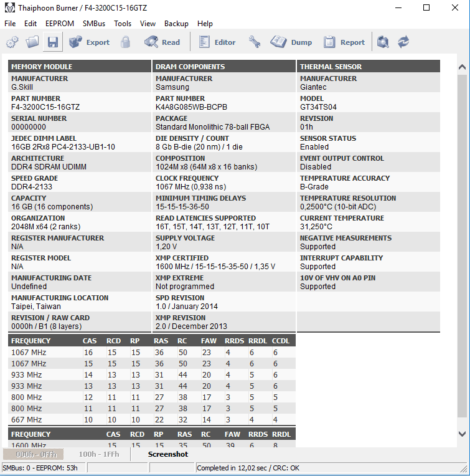Open the File menu
Screen dimensions: 470x476
(x=10, y=24)
